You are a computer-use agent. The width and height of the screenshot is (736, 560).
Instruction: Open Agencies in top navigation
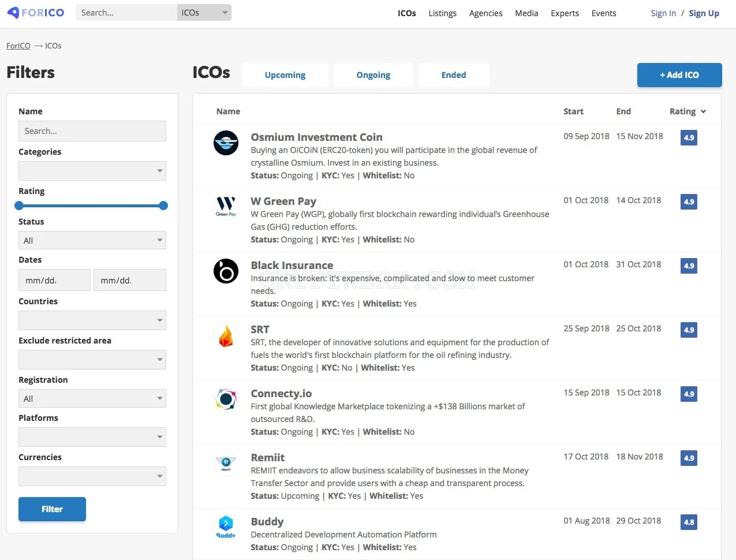point(485,13)
